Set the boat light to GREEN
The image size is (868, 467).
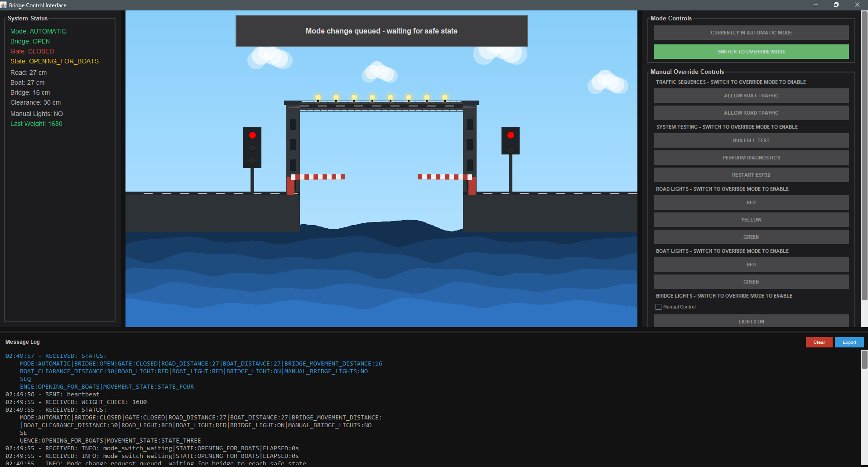coord(751,281)
